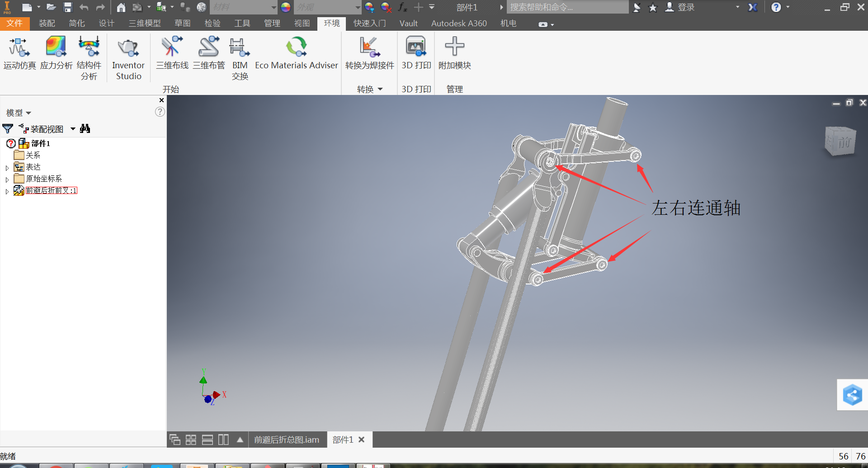This screenshot has height=468, width=868.
Task: Switch to Autodesk A360 tab
Action: click(459, 24)
